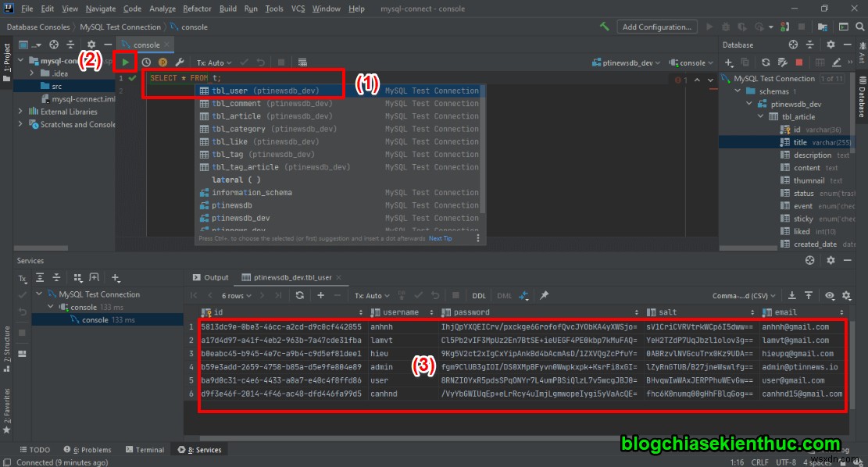The width and height of the screenshot is (868, 467).
Task: Open the Refactor menu
Action: click(x=197, y=9)
